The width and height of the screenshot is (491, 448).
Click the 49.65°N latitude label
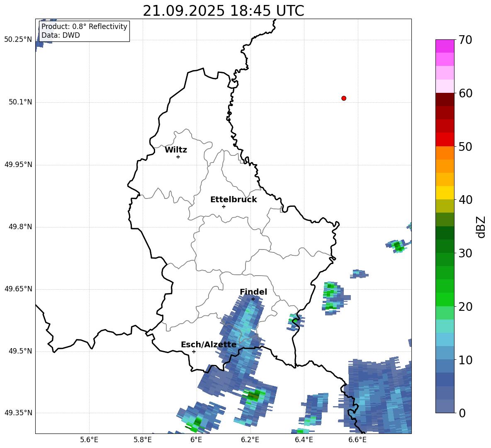click(x=18, y=289)
